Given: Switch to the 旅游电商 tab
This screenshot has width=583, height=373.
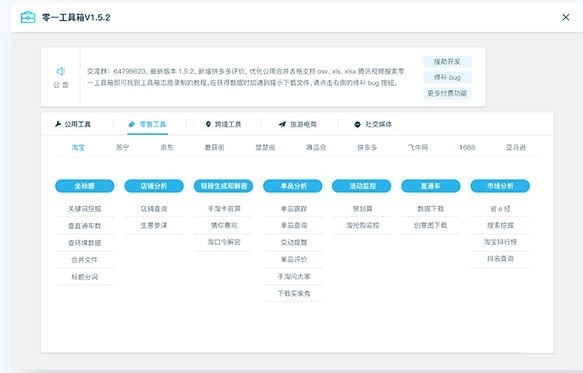Looking at the screenshot, I should click(298, 124).
